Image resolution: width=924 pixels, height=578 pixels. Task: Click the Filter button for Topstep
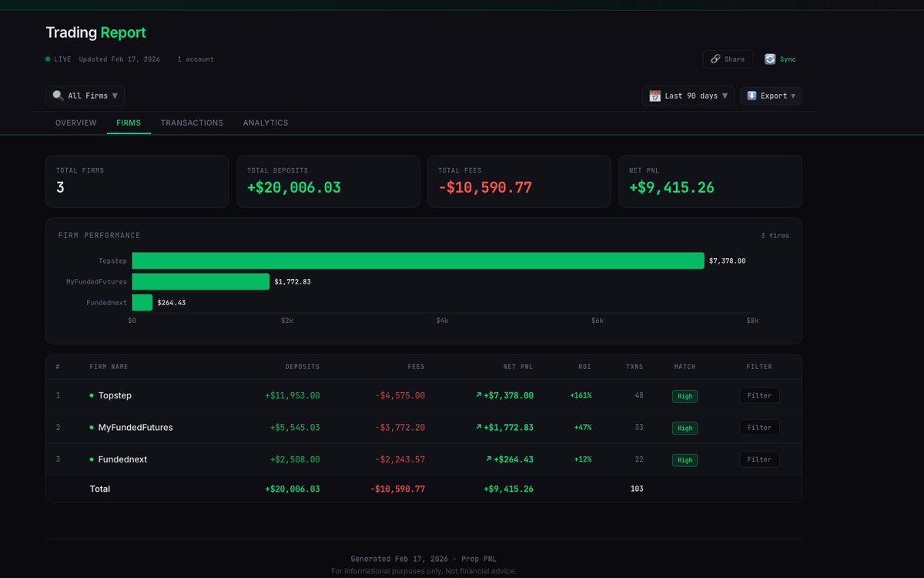coord(759,395)
